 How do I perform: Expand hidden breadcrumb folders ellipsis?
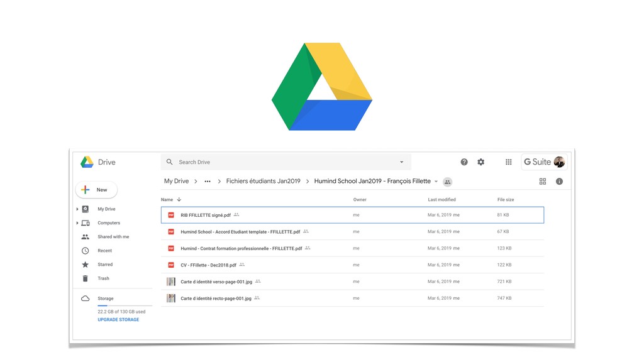208,182
